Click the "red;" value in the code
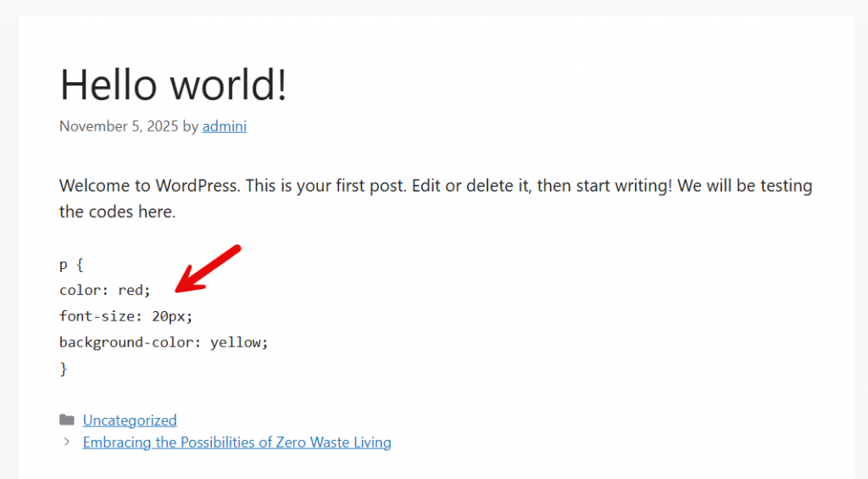 (x=134, y=290)
